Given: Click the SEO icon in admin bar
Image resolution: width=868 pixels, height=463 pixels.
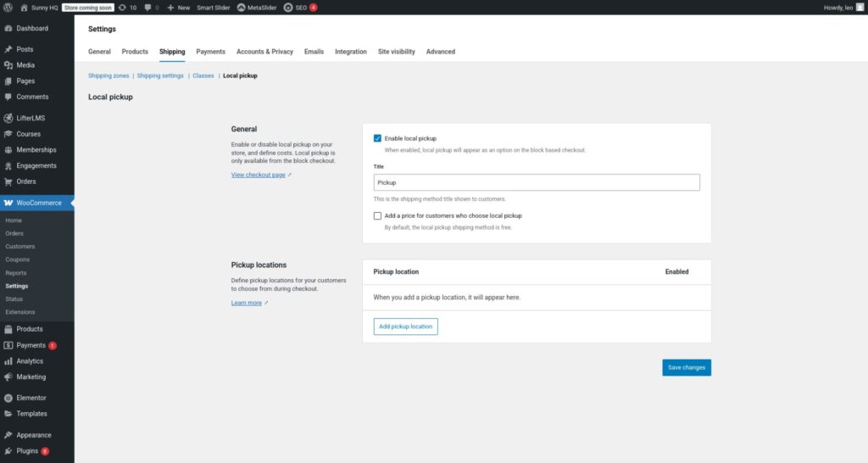Looking at the screenshot, I should coord(288,8).
